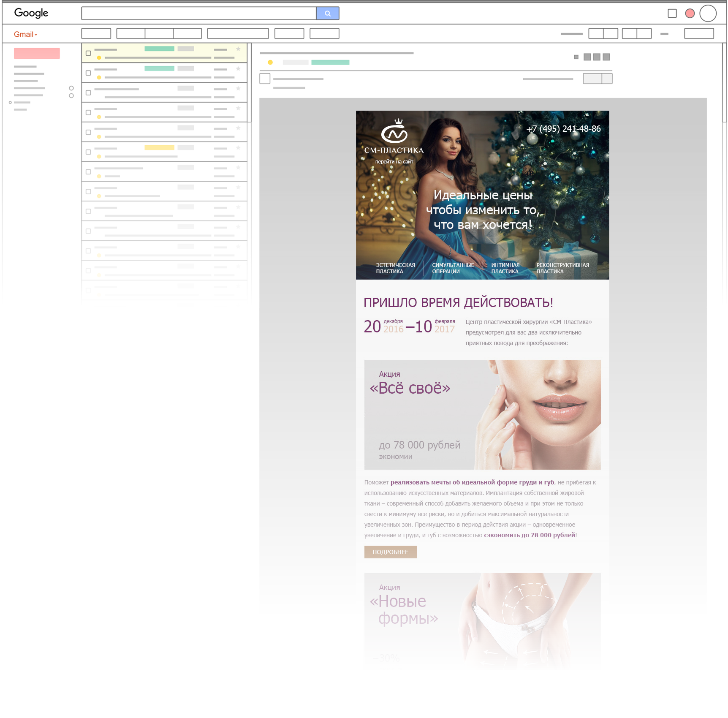Image resolution: width=728 pixels, height=718 pixels.
Task: Click the СМ-Пластика snake logo
Action: click(394, 133)
